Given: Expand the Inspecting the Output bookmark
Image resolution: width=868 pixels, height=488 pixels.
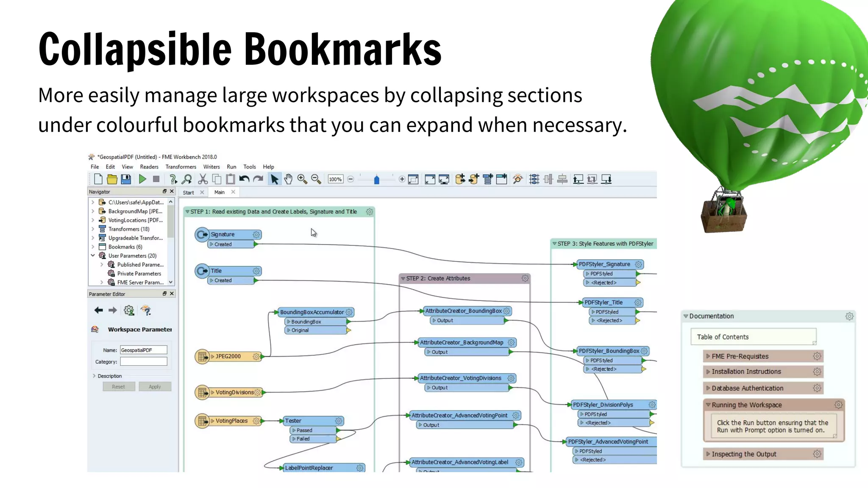Looking at the screenshot, I should point(708,454).
